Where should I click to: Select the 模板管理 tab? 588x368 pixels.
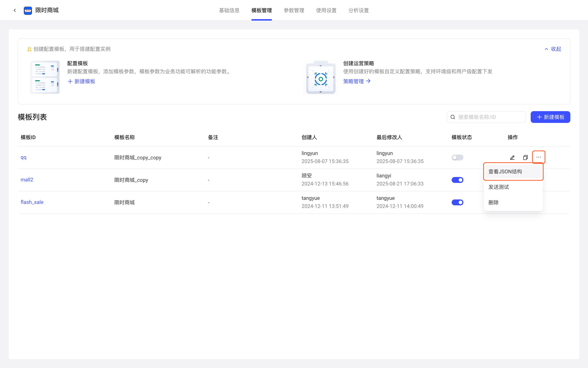tap(261, 10)
